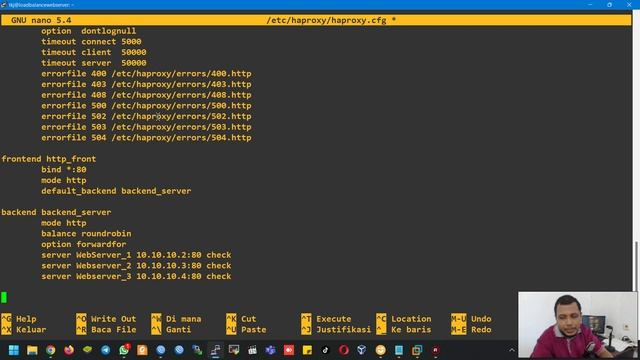Open File Explorer from the taskbar
The width and height of the screenshot is (640, 360).
[32, 350]
